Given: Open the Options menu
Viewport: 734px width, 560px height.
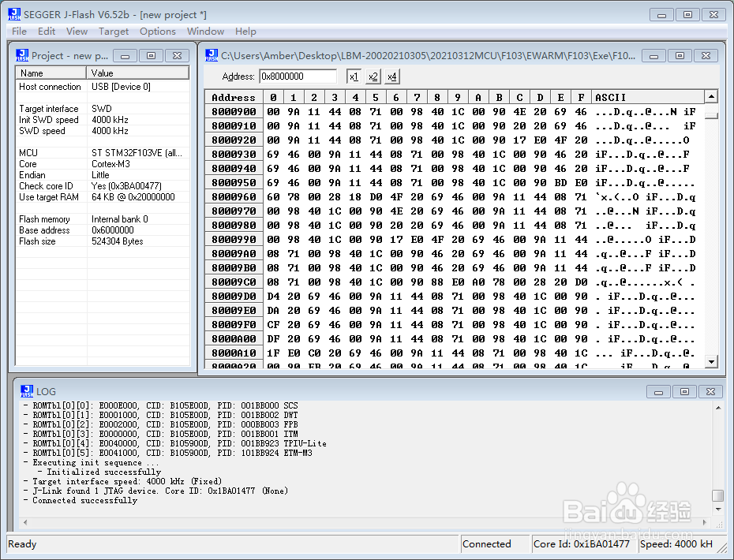Looking at the screenshot, I should (x=158, y=32).
